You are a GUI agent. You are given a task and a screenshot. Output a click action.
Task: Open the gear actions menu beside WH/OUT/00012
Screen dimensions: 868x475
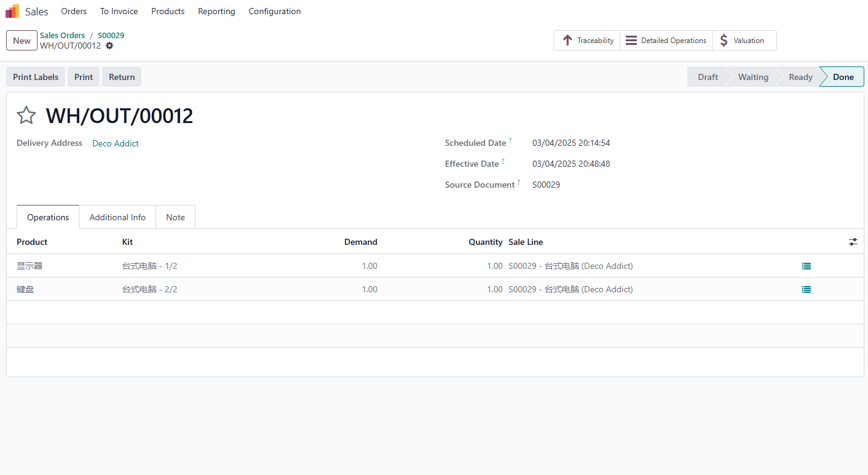click(x=109, y=46)
